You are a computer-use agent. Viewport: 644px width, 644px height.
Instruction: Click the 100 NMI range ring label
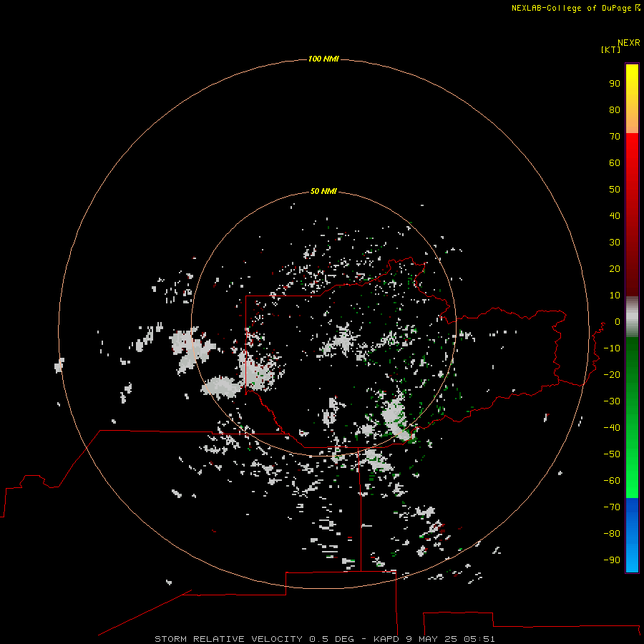point(323,59)
